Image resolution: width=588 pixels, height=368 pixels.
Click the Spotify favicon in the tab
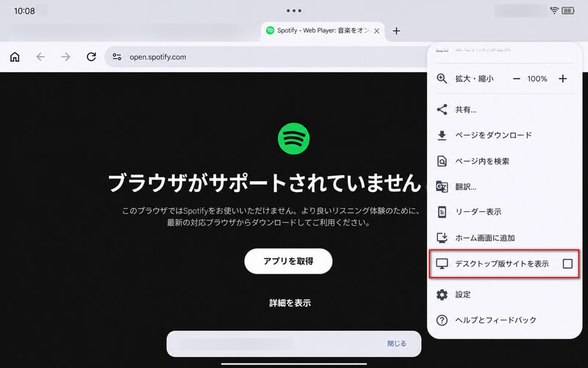[x=270, y=30]
